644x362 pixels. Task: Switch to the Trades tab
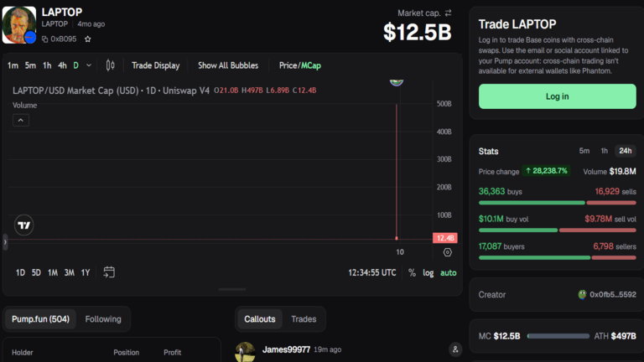pyautogui.click(x=304, y=319)
